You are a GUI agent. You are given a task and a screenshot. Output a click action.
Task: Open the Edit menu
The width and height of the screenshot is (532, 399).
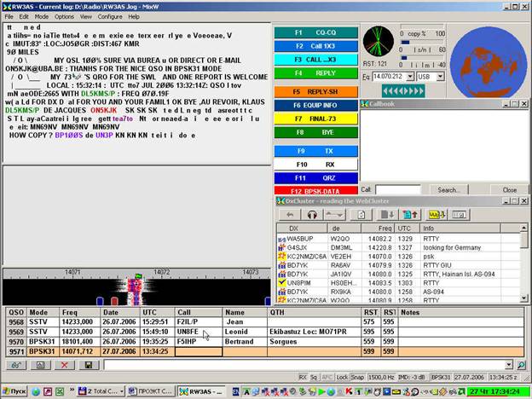point(24,17)
